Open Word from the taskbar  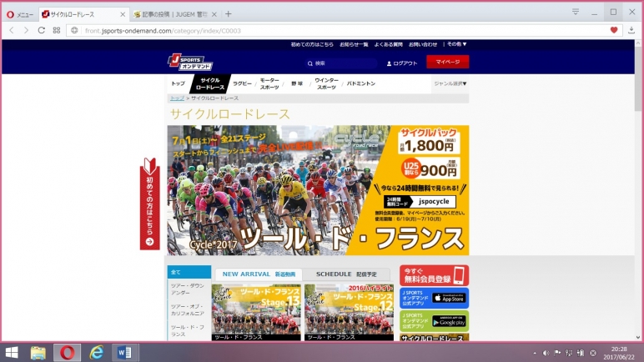(125, 353)
